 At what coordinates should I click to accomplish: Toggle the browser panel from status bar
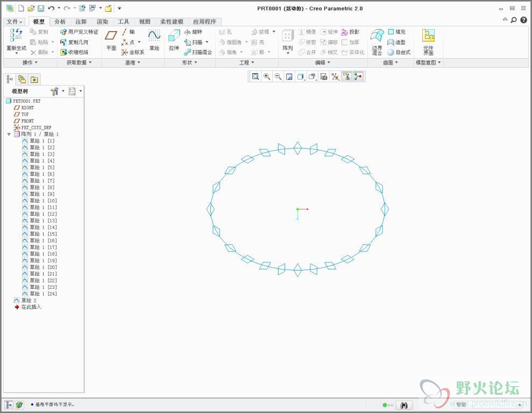tap(19, 404)
